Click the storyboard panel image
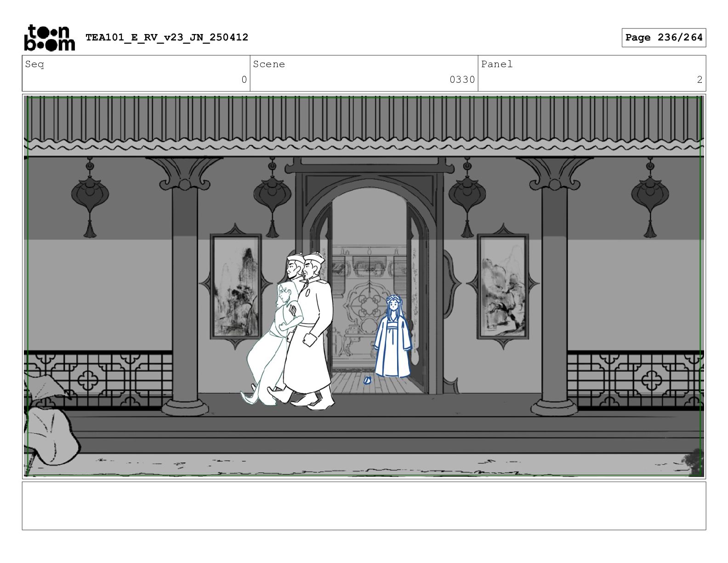 pyautogui.click(x=364, y=287)
